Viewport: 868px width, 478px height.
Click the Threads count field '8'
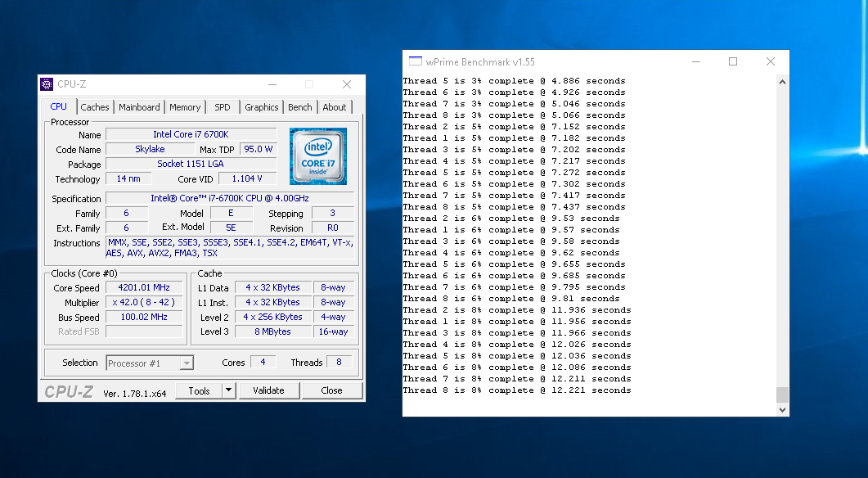(339, 363)
